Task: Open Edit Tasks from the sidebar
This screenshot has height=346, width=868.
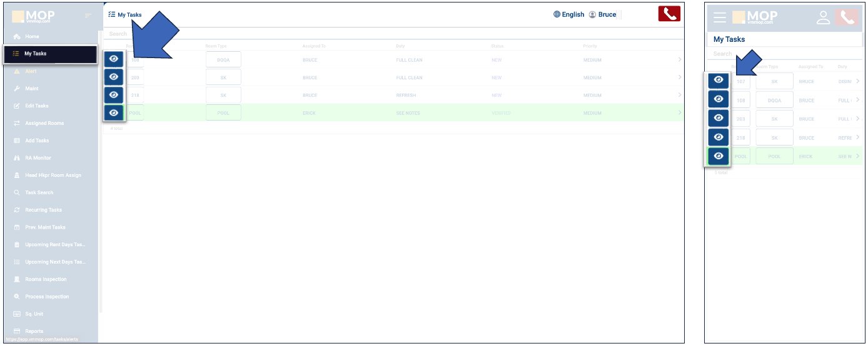Action: [x=36, y=106]
